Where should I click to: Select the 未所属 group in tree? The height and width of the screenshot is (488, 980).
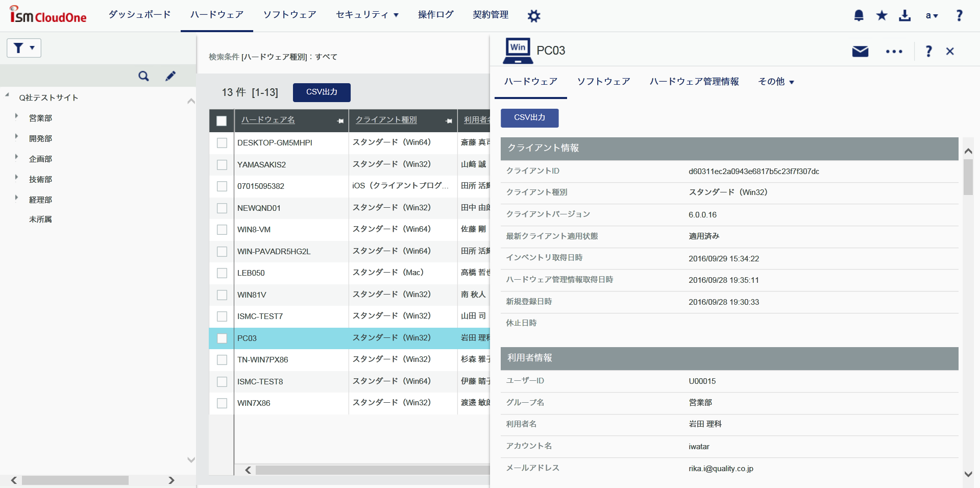(x=40, y=219)
